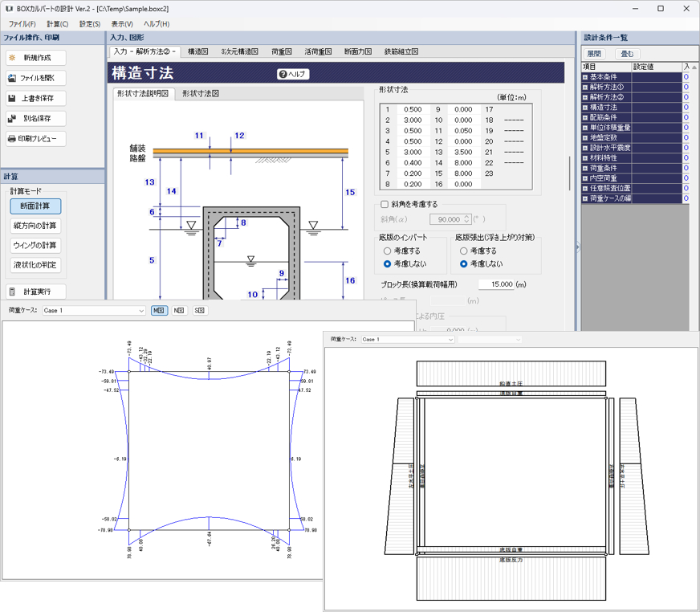700x612 pixels.
Task: Expand the 基本条件 tree node
Action: pos(585,77)
